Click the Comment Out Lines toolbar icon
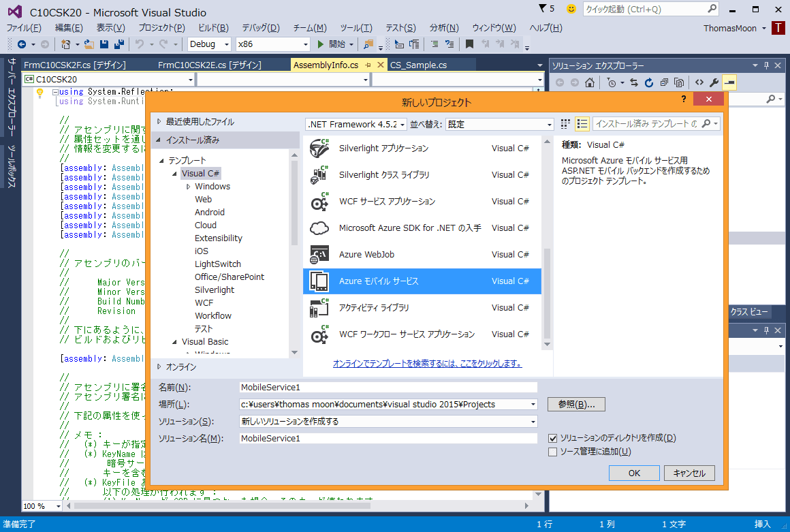Screen dimensions: 790x532 434,44
